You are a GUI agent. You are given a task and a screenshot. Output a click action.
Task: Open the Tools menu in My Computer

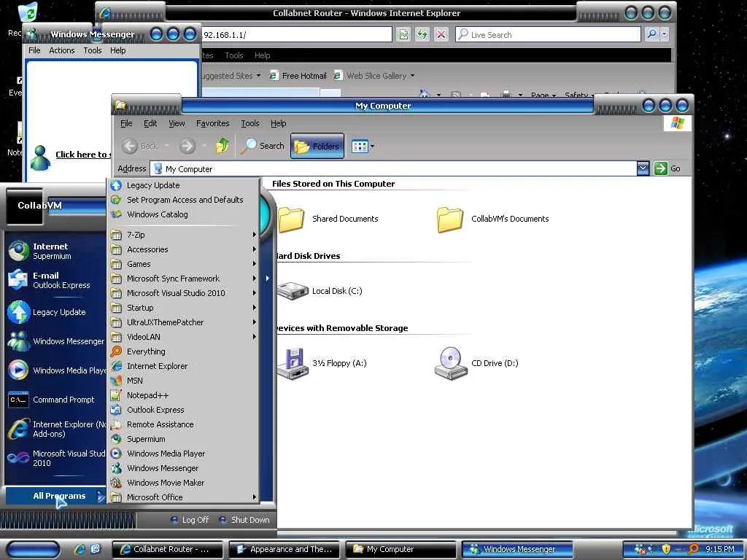249,123
